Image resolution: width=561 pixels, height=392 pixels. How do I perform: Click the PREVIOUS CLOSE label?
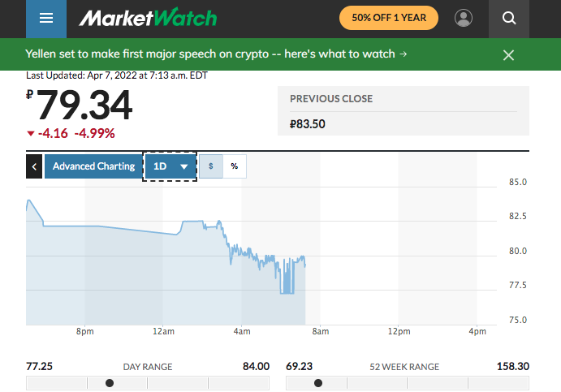[331, 99]
